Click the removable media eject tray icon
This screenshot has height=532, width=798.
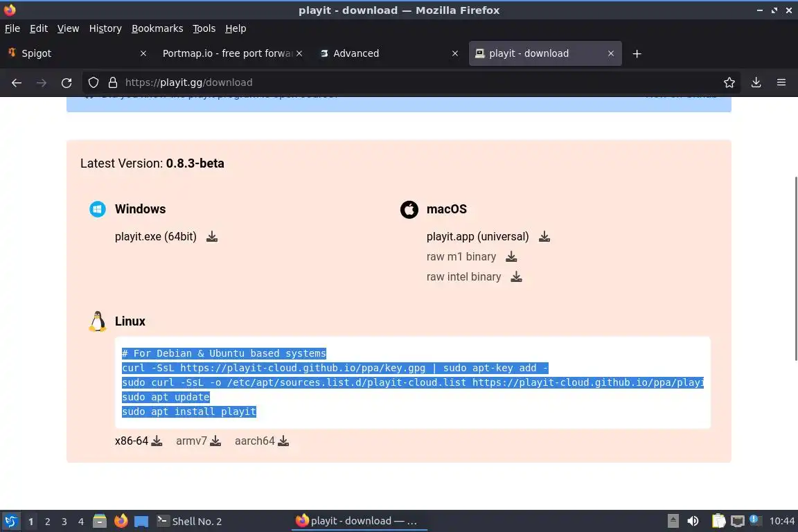pyautogui.click(x=673, y=521)
